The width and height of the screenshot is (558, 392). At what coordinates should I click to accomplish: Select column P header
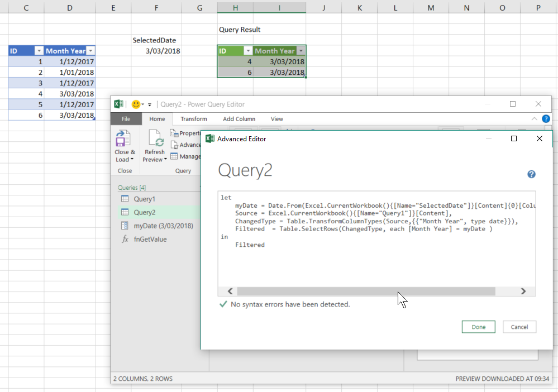click(538, 7)
